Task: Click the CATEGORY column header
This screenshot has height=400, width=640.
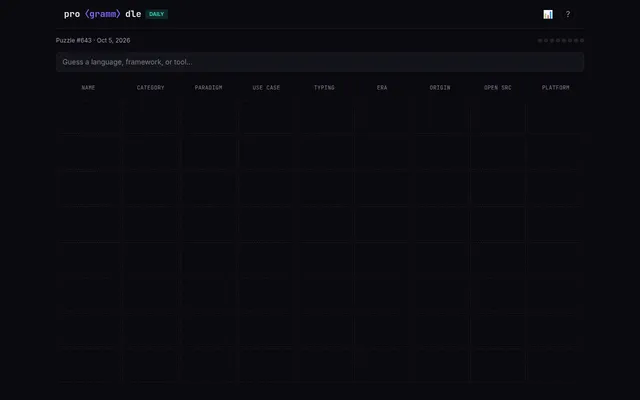Action: [x=150, y=87]
